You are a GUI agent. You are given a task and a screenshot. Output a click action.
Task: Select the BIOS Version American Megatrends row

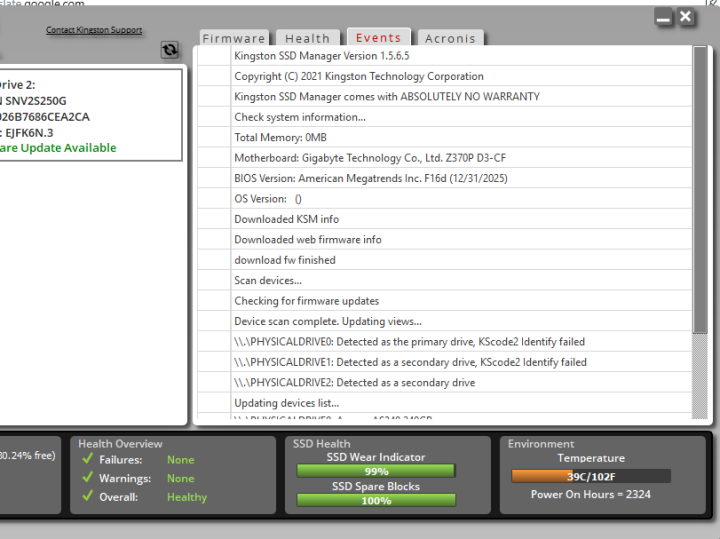tap(444, 178)
